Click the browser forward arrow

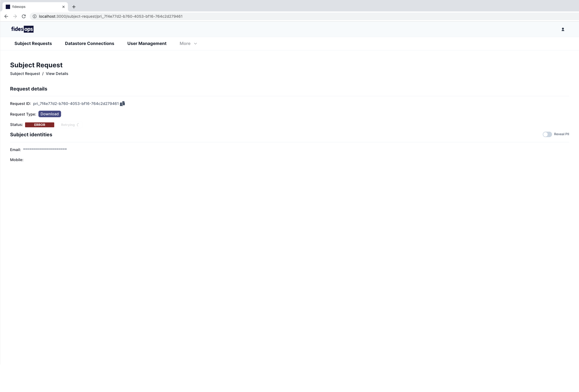point(15,16)
